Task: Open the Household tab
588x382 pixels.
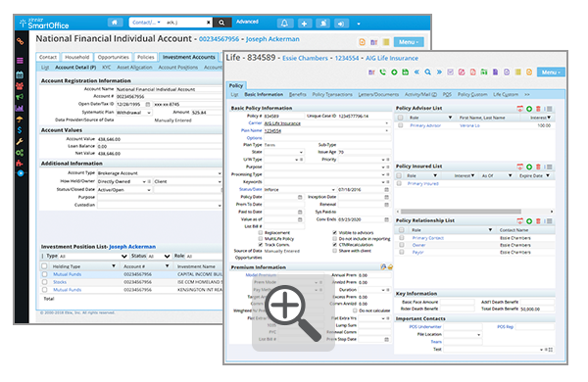Action: pos(76,57)
